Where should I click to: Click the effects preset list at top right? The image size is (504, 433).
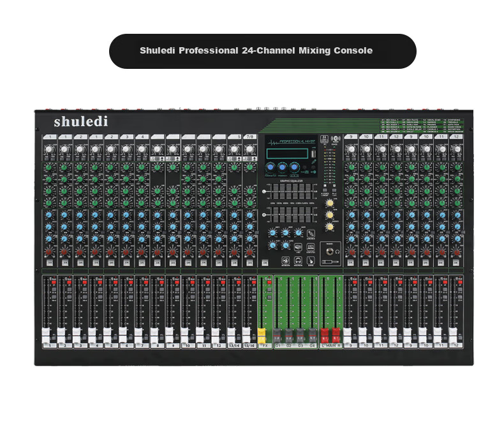422,126
